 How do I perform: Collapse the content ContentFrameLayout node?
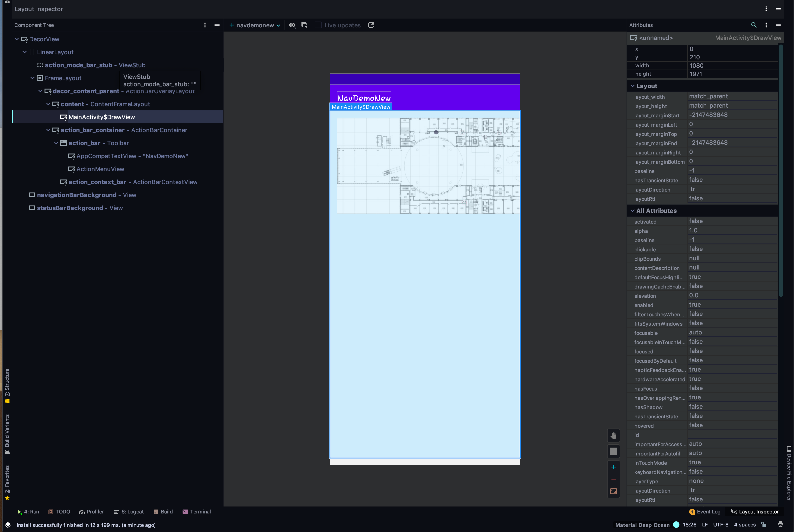pyautogui.click(x=48, y=104)
